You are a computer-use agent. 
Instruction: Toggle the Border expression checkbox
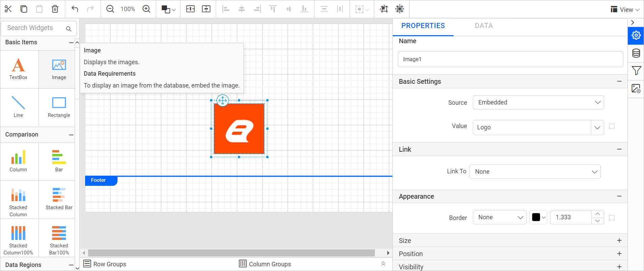tap(612, 218)
